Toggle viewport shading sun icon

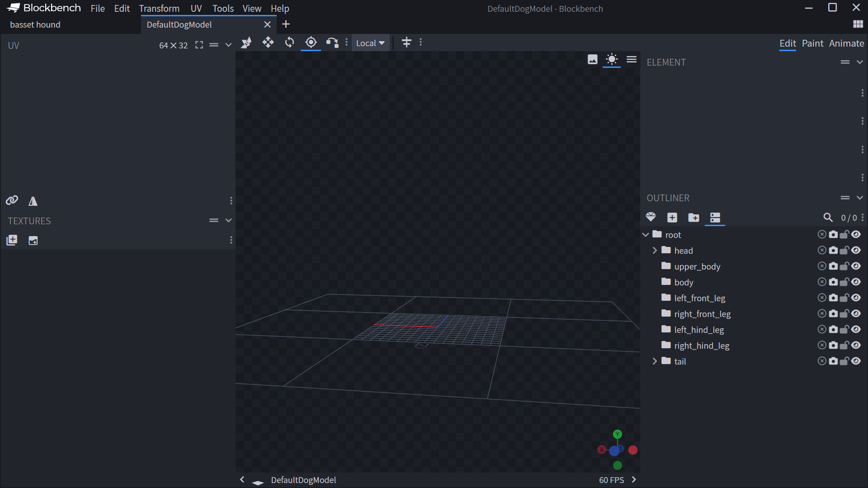(612, 59)
